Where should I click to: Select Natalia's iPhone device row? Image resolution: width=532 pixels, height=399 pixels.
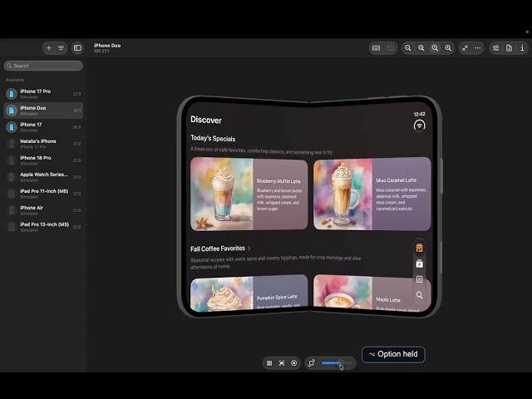(43, 144)
